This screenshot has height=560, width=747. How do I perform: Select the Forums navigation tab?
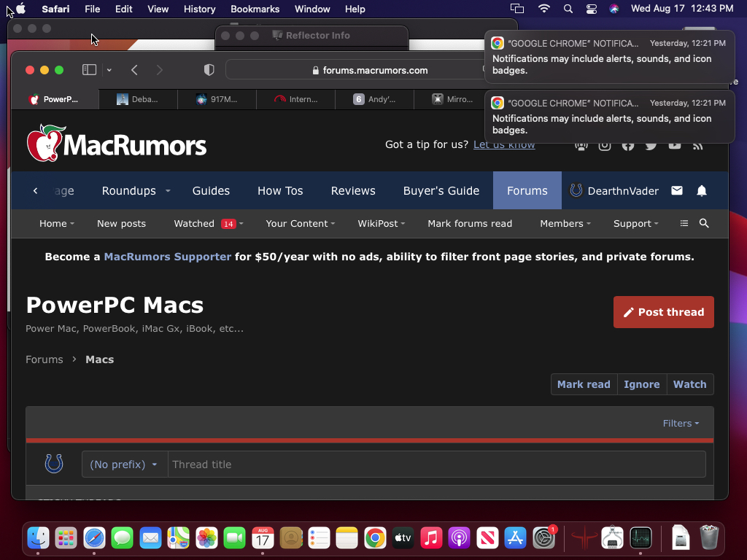click(x=527, y=190)
